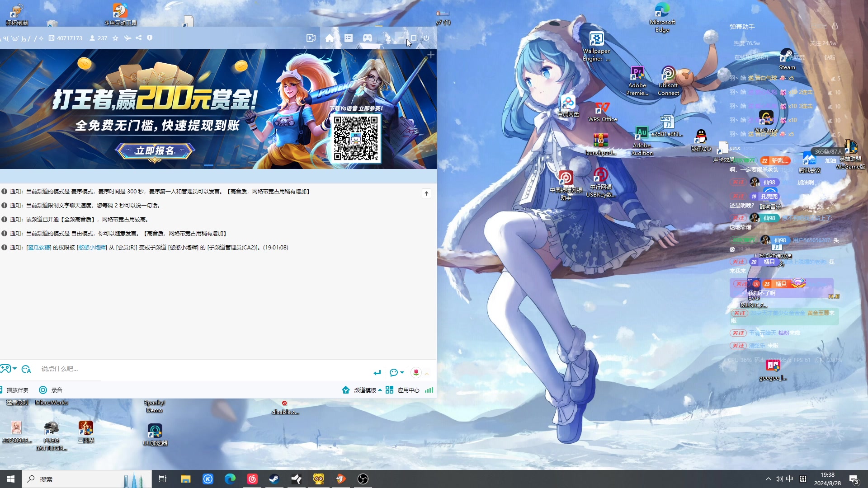Image resolution: width=868 pixels, height=488 pixels.
Task: Click the scroll-to-top arrow in notice area
Action: pos(426,193)
